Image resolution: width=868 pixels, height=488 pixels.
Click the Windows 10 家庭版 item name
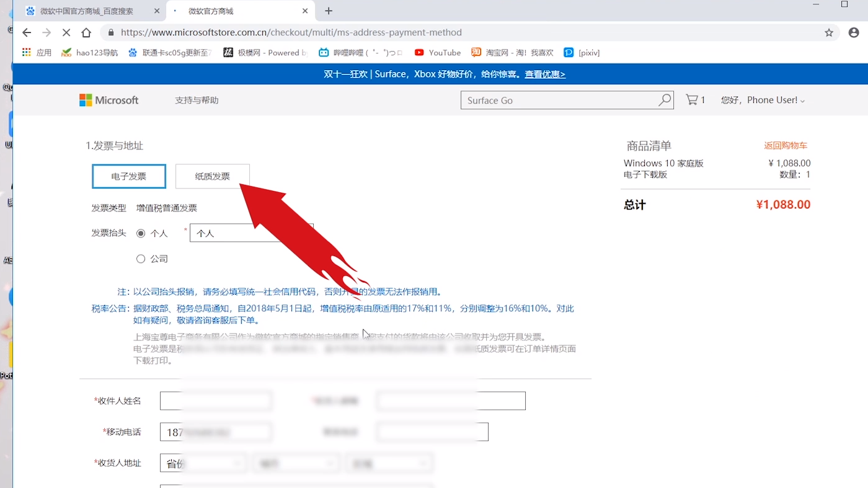click(x=663, y=164)
